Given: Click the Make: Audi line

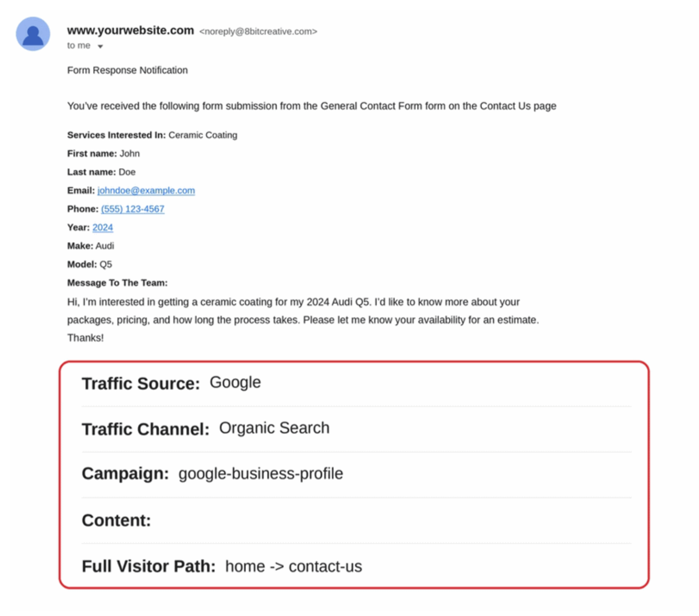Looking at the screenshot, I should coord(91,246).
